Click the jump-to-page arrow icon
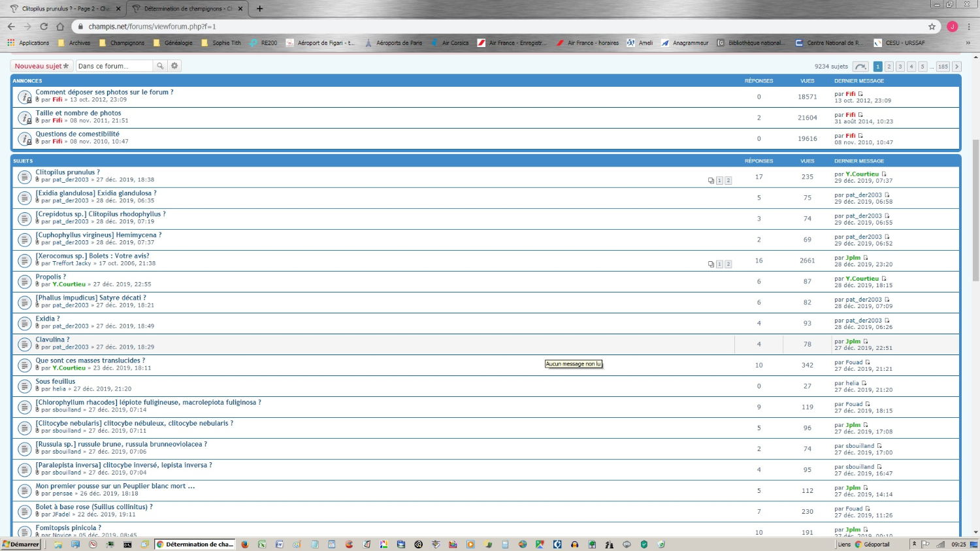The height and width of the screenshot is (551, 980). tap(861, 67)
